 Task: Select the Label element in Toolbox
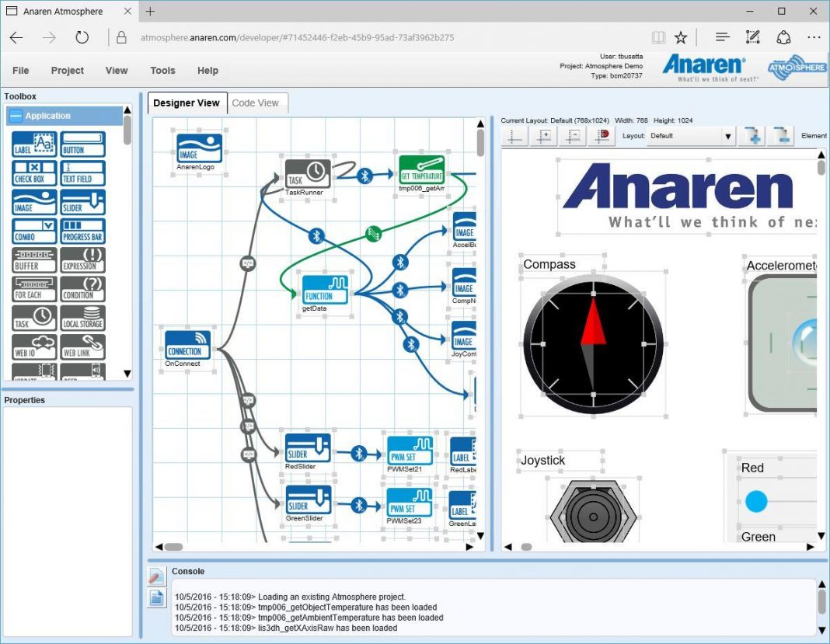point(34,144)
